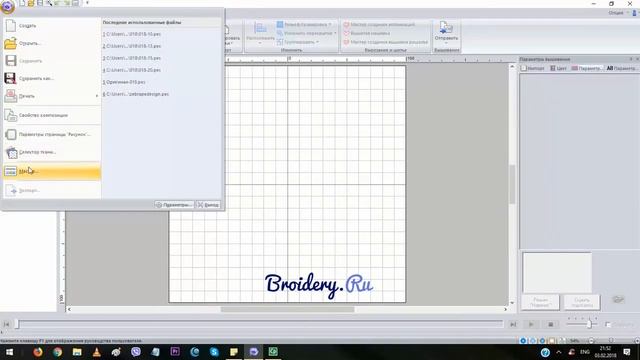Open Свойства композиции (design properties)
Screen dimensions: 640x360
[x=52, y=116]
